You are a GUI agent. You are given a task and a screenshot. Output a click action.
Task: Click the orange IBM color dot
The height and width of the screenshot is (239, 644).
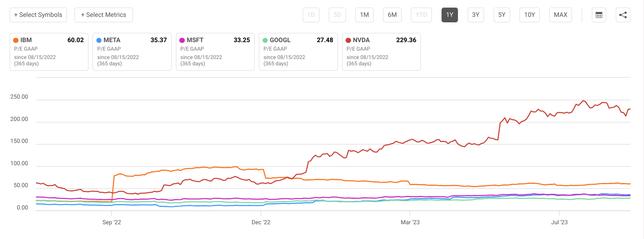(16, 40)
